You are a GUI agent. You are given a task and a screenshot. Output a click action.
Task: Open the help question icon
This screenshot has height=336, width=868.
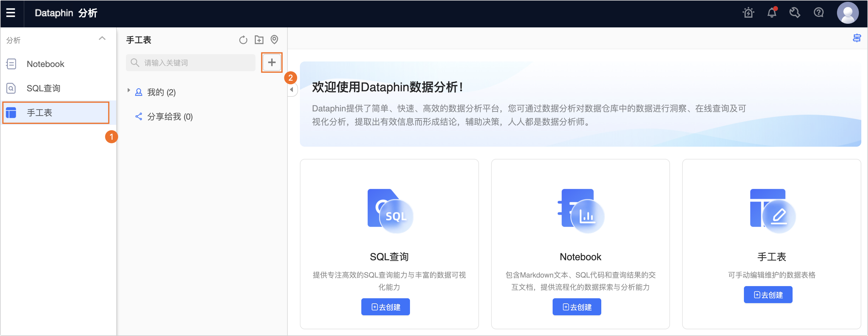point(818,13)
